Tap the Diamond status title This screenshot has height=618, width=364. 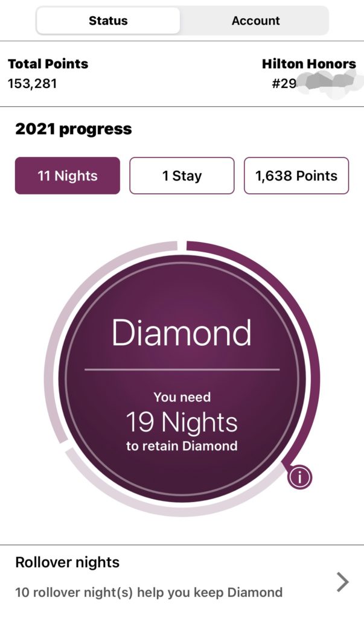click(x=182, y=333)
